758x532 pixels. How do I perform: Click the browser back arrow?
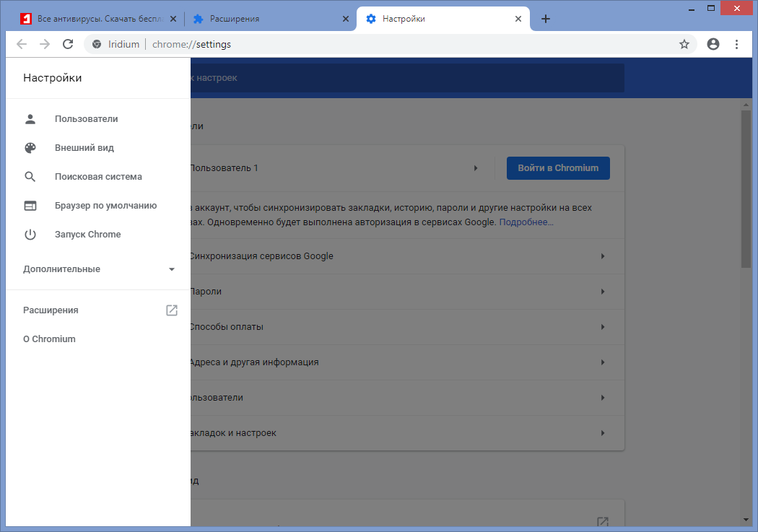click(x=21, y=45)
